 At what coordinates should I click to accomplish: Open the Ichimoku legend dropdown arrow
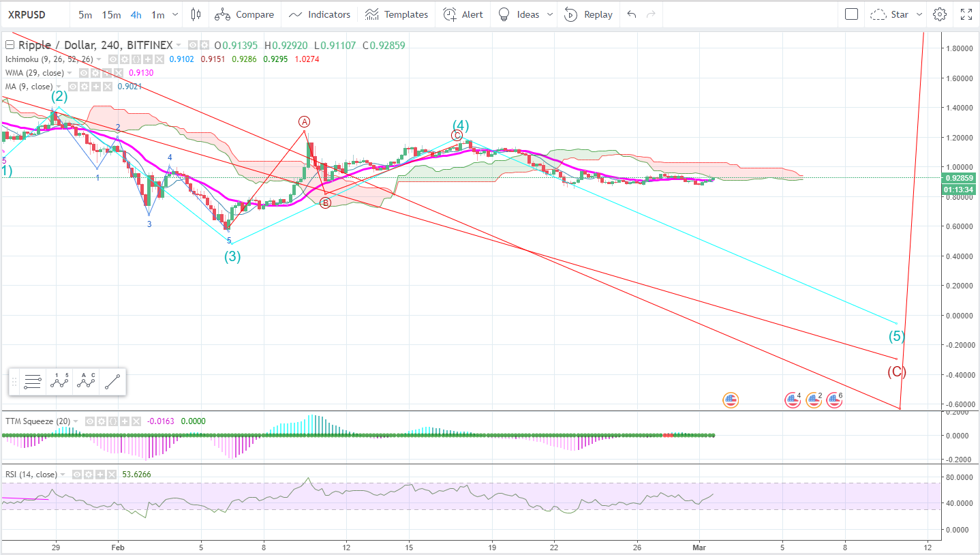coord(99,59)
